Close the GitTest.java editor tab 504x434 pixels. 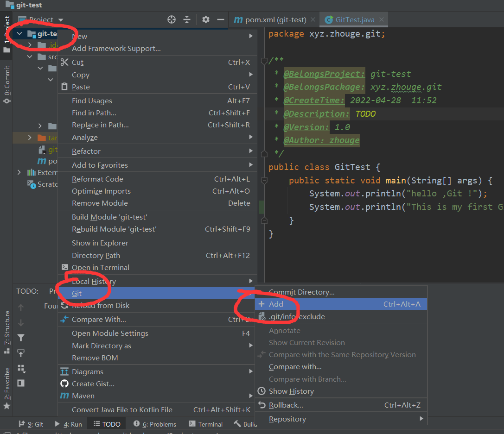[382, 19]
